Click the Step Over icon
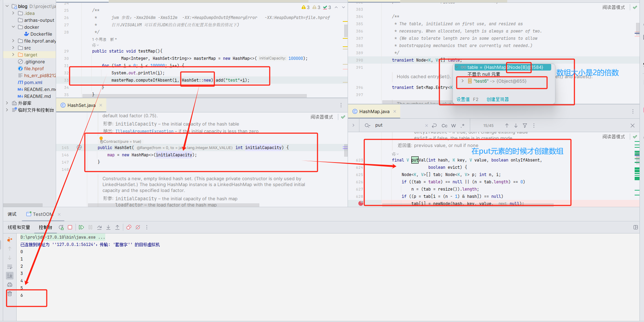Viewport: 644px width, 322px height. pyautogui.click(x=99, y=227)
